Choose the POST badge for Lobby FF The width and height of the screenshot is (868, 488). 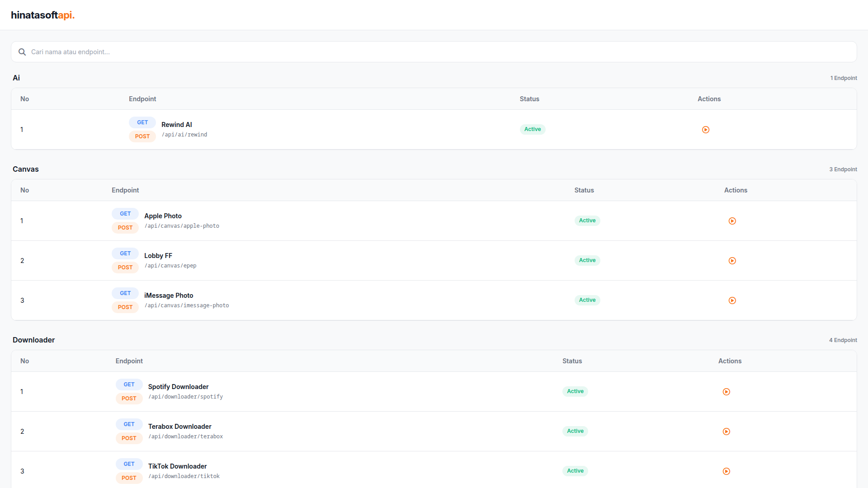point(125,267)
